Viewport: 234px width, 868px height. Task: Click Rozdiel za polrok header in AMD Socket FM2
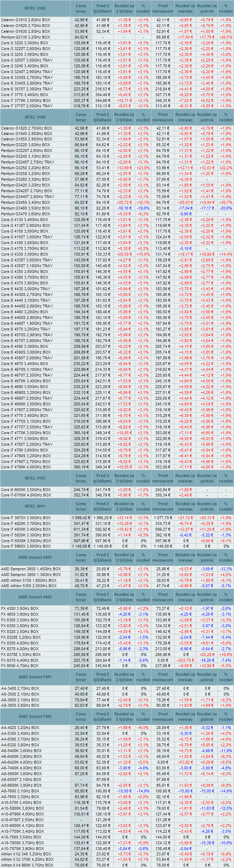(207, 716)
